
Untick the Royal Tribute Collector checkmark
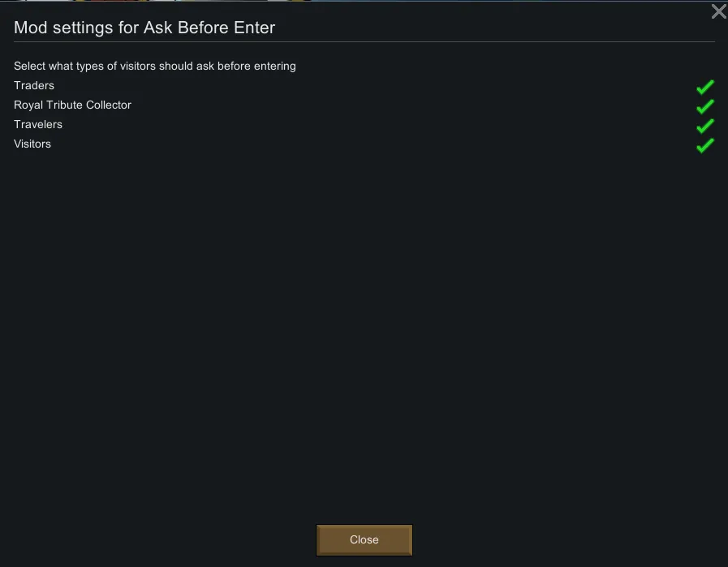coord(704,105)
